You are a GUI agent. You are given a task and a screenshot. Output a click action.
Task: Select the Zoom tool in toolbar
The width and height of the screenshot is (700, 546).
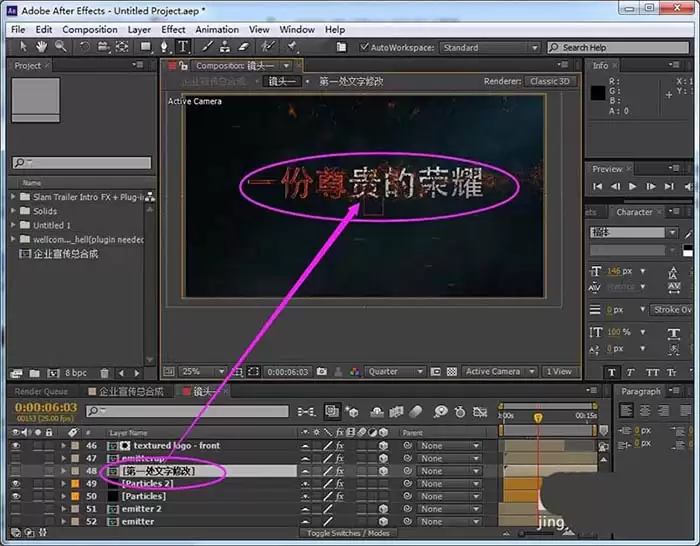coord(61,46)
